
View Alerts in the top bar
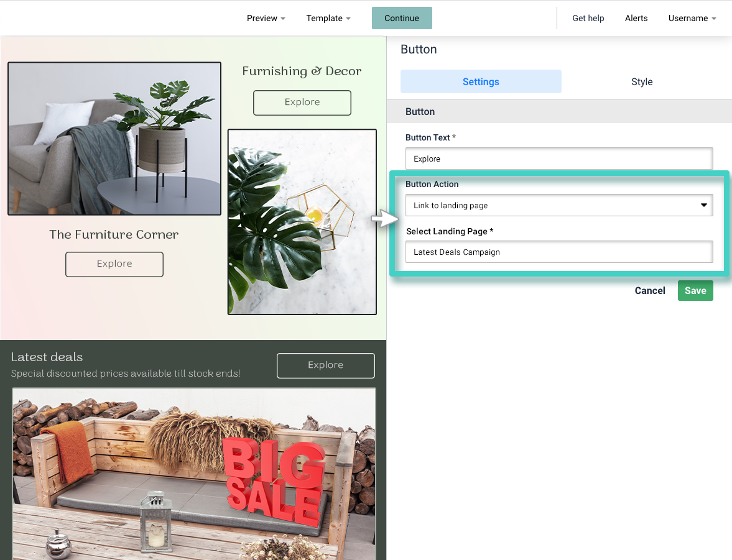tap(636, 18)
